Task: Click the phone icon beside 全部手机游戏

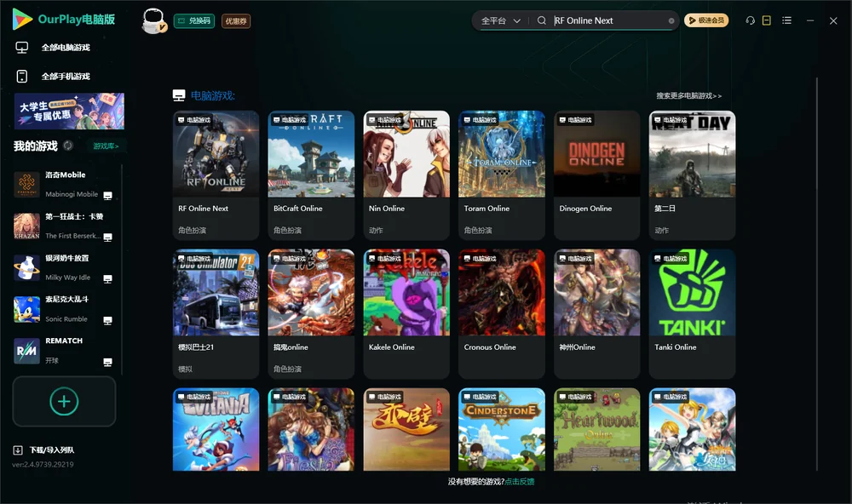Action: click(22, 77)
